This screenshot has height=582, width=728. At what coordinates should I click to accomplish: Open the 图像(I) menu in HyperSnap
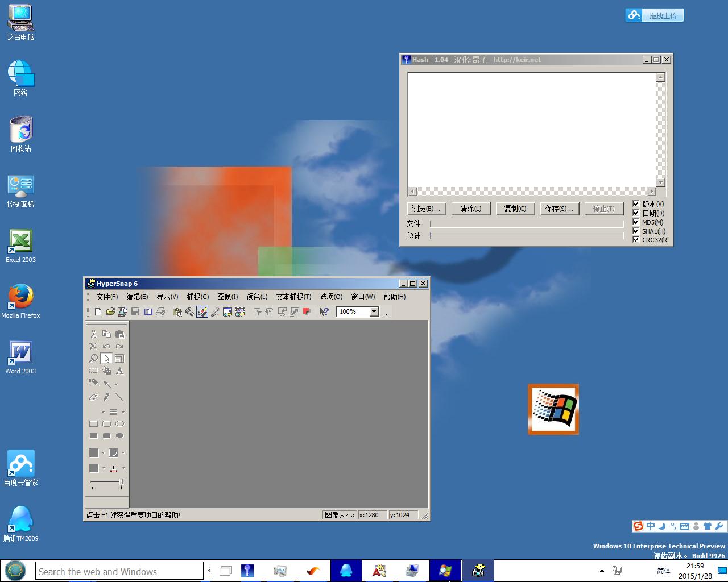coord(227,297)
